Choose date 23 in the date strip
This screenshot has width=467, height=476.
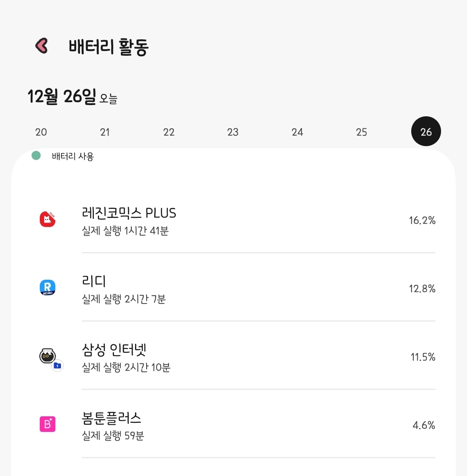(x=233, y=132)
